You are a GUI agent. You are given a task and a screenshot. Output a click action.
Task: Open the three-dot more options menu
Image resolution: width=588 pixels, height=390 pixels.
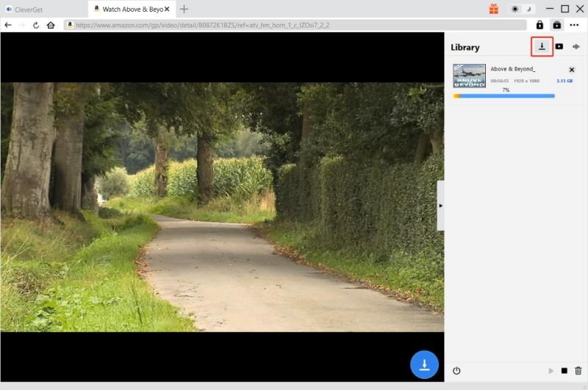click(x=575, y=25)
